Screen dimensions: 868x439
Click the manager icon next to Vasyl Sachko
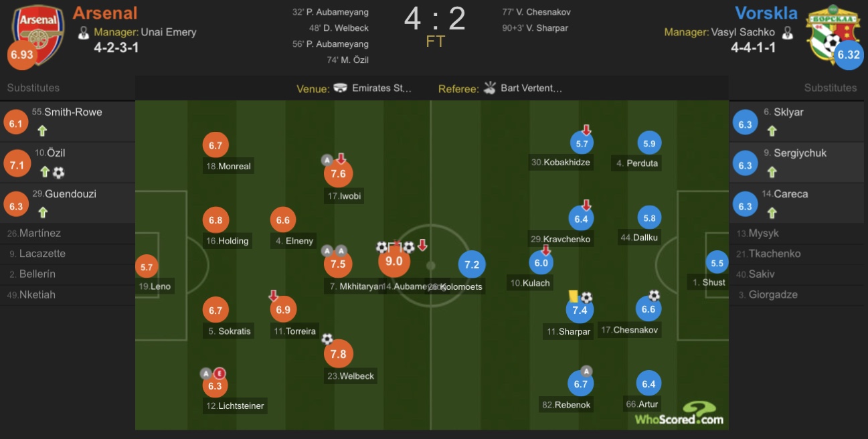pos(788,32)
